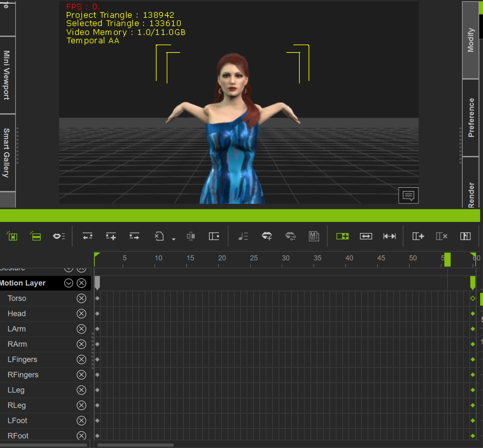Click the cut/copy page icon in toolbar
The width and height of the screenshot is (483, 448).
pos(159,236)
